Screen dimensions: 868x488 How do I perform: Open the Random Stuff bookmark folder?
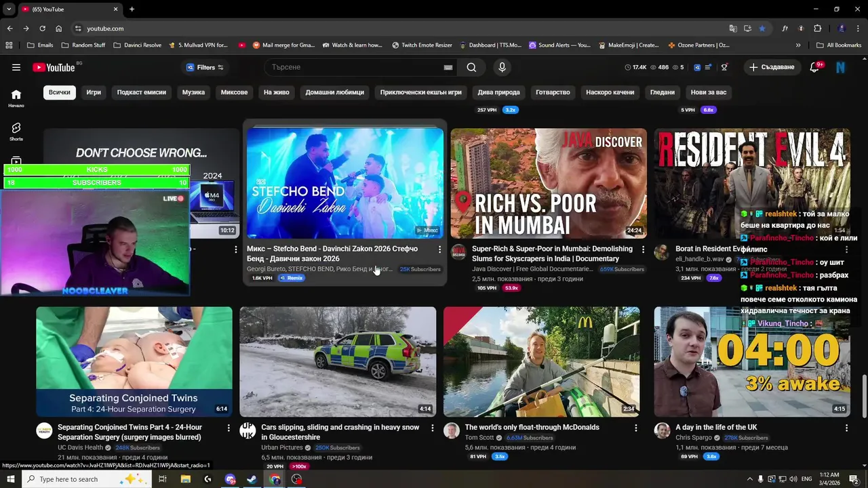click(x=83, y=45)
